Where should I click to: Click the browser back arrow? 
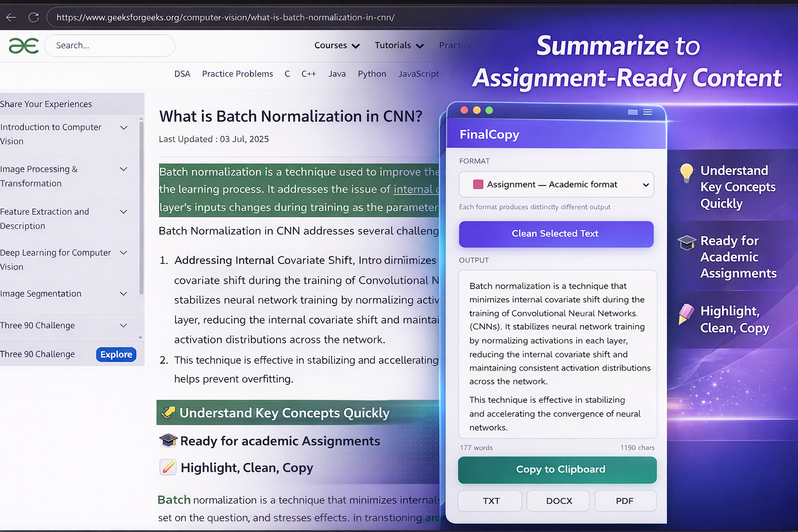11,17
